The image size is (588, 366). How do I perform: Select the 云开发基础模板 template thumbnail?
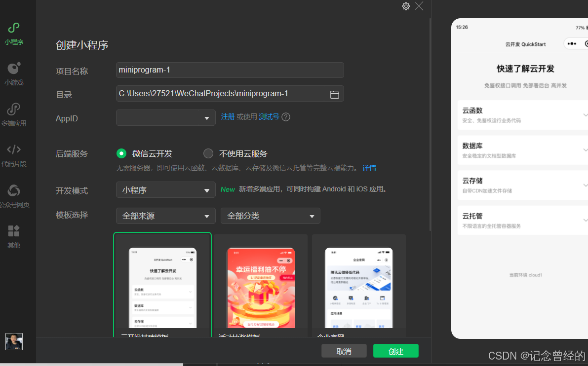click(162, 285)
